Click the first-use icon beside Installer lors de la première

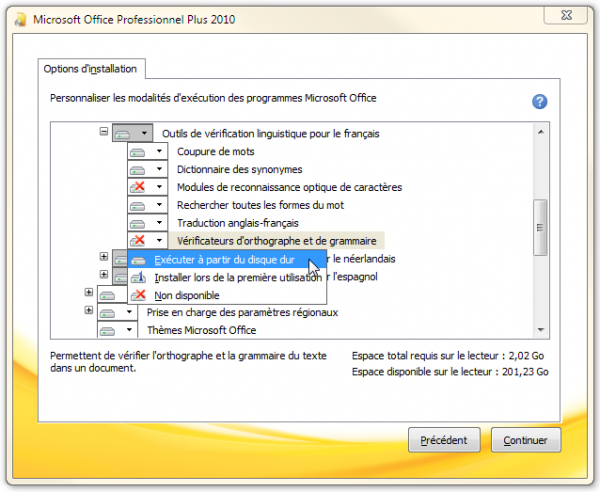click(x=138, y=277)
